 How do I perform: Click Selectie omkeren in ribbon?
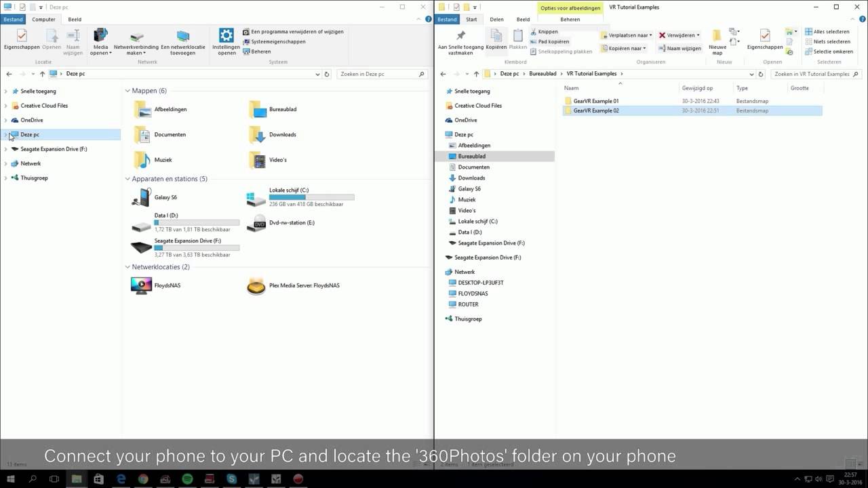click(829, 52)
